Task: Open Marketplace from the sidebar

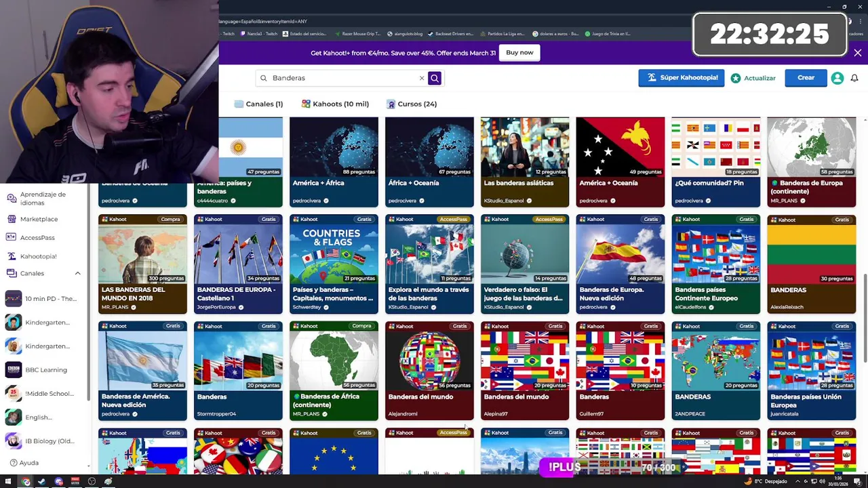Action: tap(39, 219)
